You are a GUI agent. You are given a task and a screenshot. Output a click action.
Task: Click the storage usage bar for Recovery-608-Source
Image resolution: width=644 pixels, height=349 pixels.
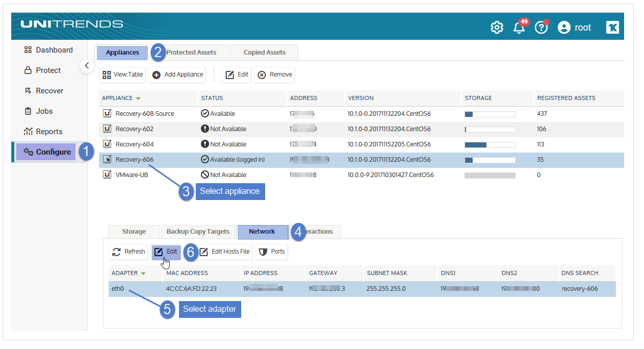click(490, 114)
